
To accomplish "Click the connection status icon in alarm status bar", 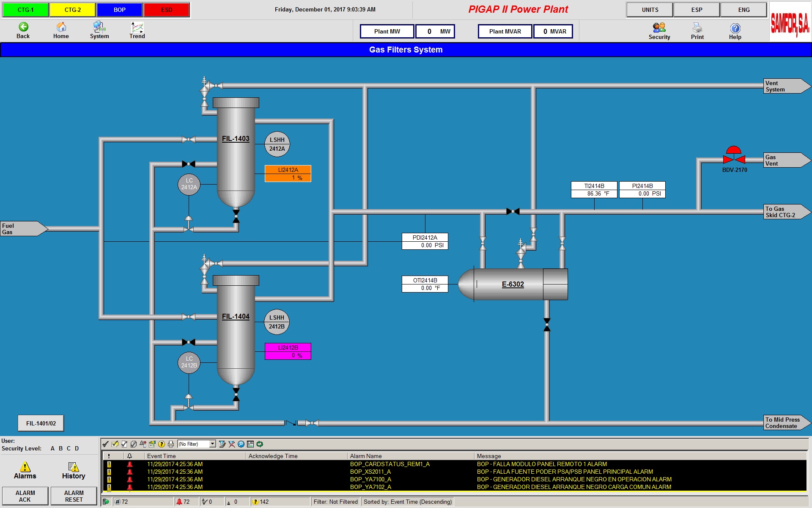I will point(106,502).
